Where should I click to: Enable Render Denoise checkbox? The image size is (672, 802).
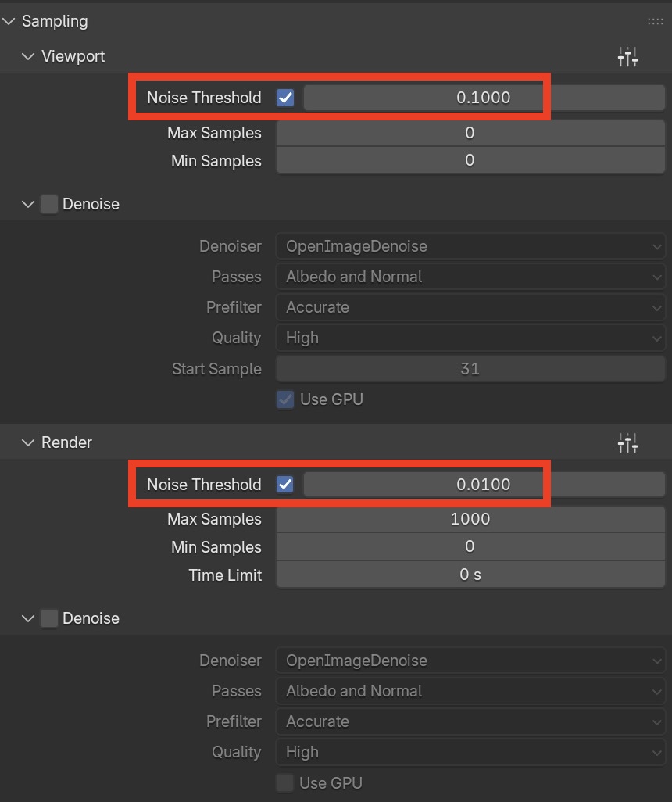pos(49,618)
